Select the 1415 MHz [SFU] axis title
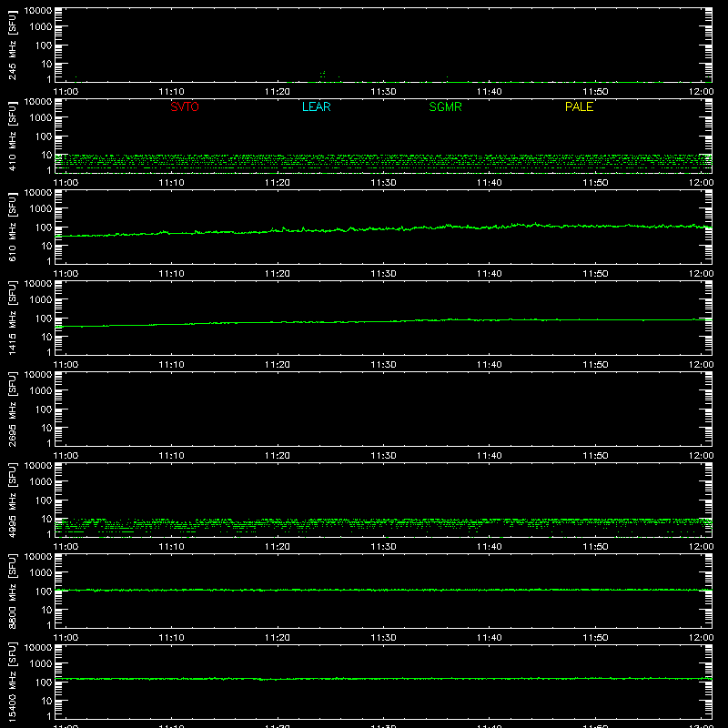This screenshot has width=728, height=728. [x=12, y=318]
